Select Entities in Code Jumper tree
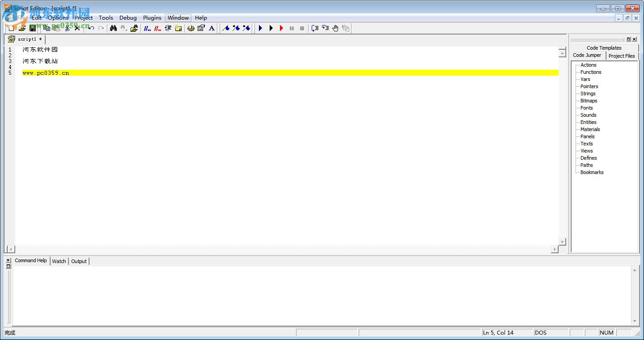 (x=589, y=122)
